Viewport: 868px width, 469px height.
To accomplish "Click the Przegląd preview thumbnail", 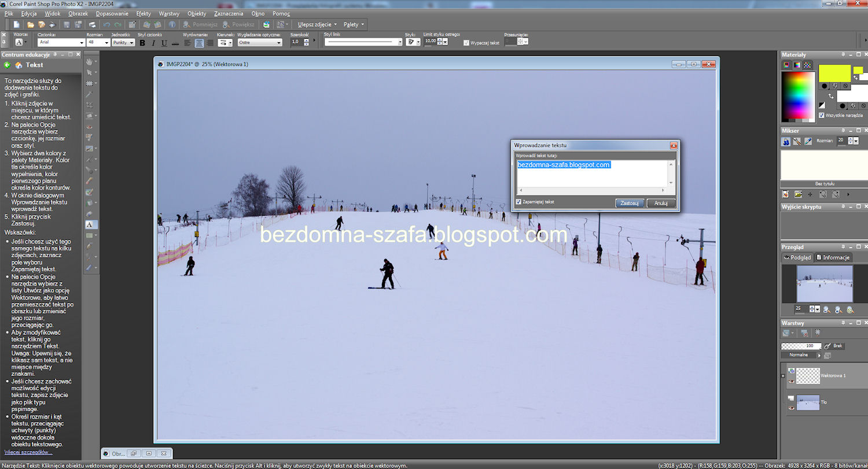I will [x=825, y=284].
